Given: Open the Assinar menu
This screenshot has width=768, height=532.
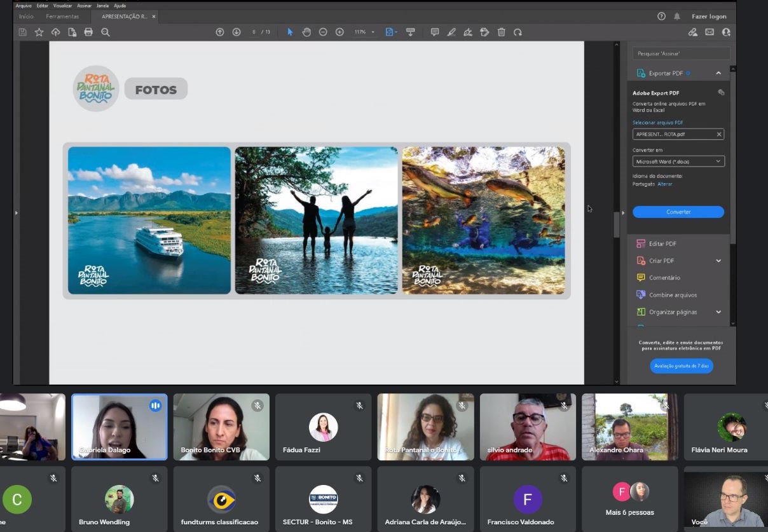Looking at the screenshot, I should coord(85,6).
